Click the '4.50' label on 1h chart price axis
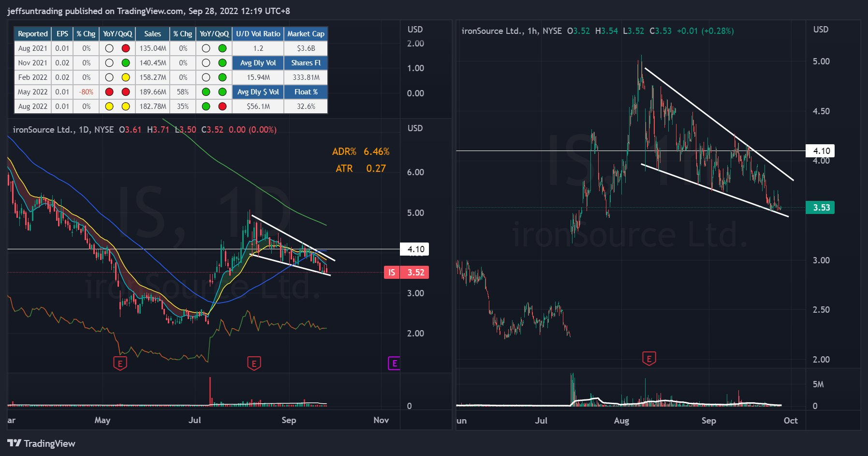868x456 pixels. 821,111
